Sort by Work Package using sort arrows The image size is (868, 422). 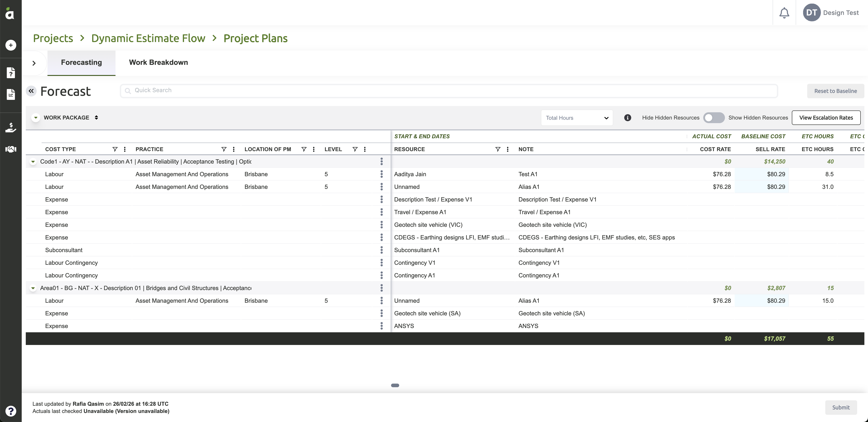click(x=96, y=117)
